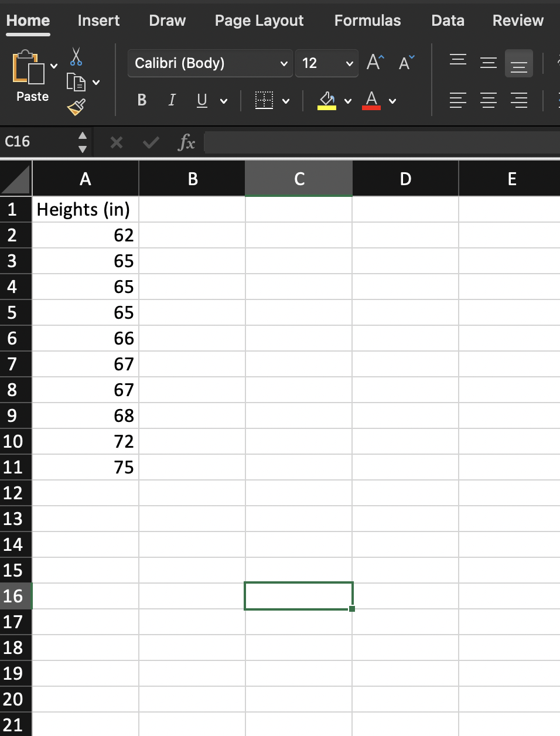The image size is (560, 736).
Task: Open the Calibri font dropdown
Action: (283, 63)
